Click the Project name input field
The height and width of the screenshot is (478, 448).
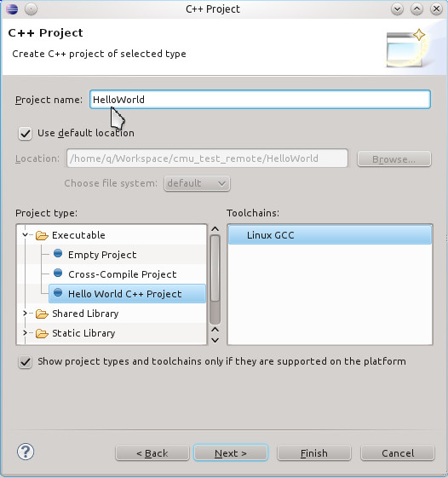coord(260,100)
